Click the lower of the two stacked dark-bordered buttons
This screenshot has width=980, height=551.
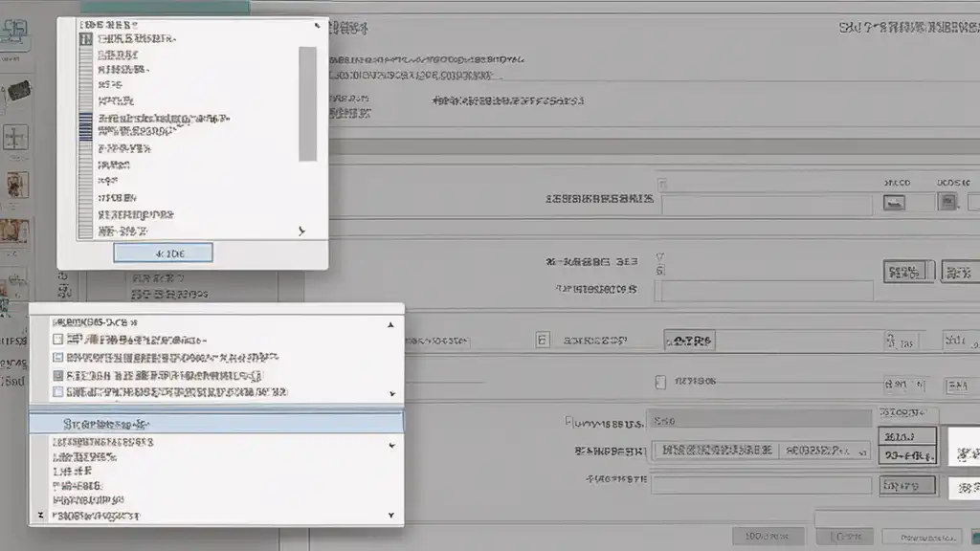[907, 455]
